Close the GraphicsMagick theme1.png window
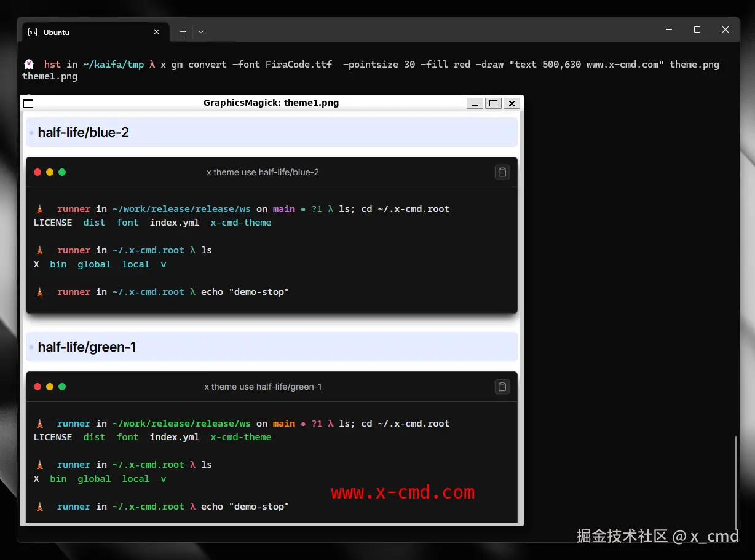Image resolution: width=755 pixels, height=560 pixels. click(512, 103)
